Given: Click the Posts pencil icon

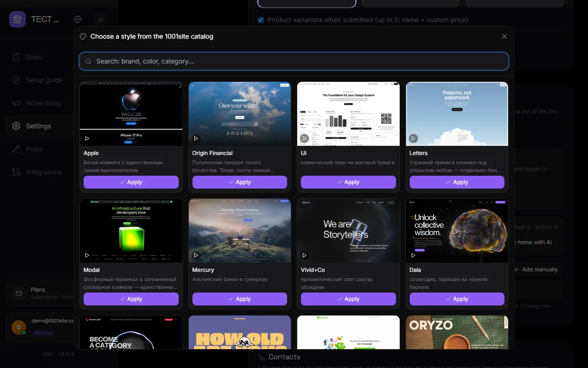Looking at the screenshot, I should point(16,149).
